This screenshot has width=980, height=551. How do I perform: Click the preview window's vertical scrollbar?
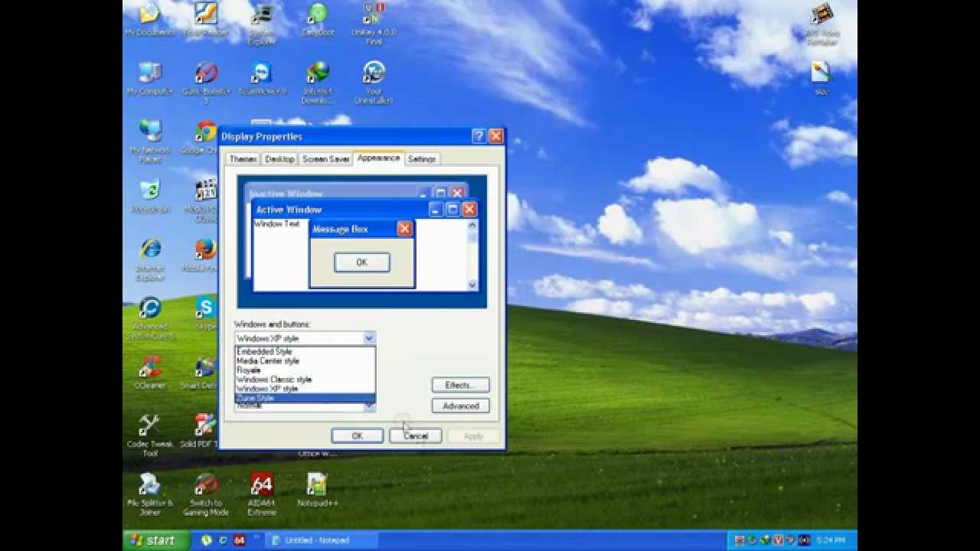coord(472,255)
